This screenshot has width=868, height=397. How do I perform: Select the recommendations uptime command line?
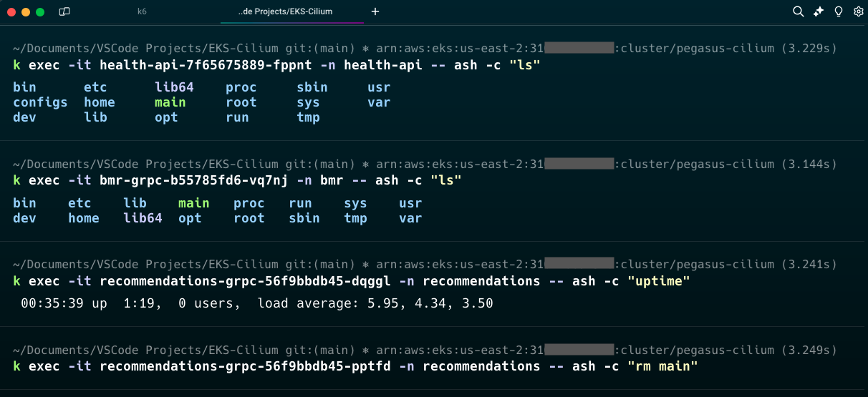351,281
